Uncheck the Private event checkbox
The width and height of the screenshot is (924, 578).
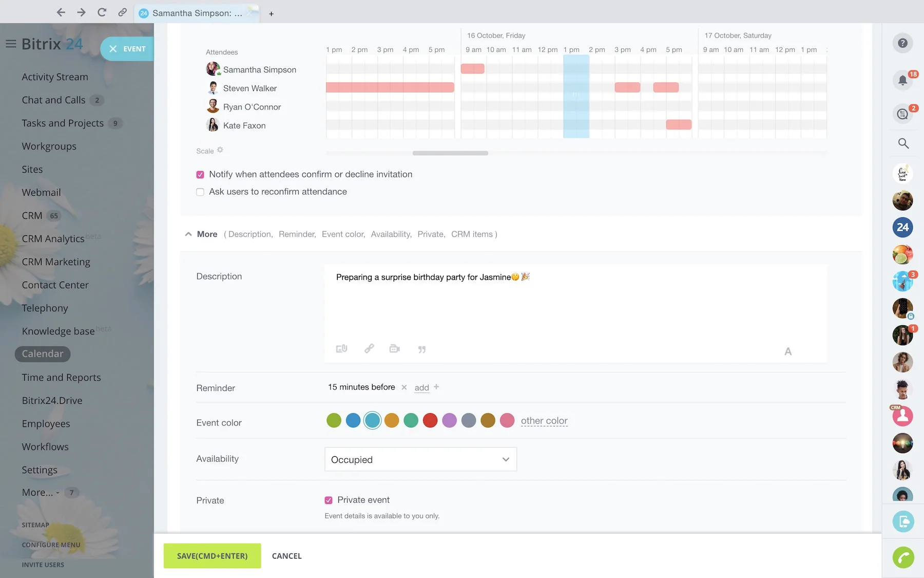[x=329, y=500]
